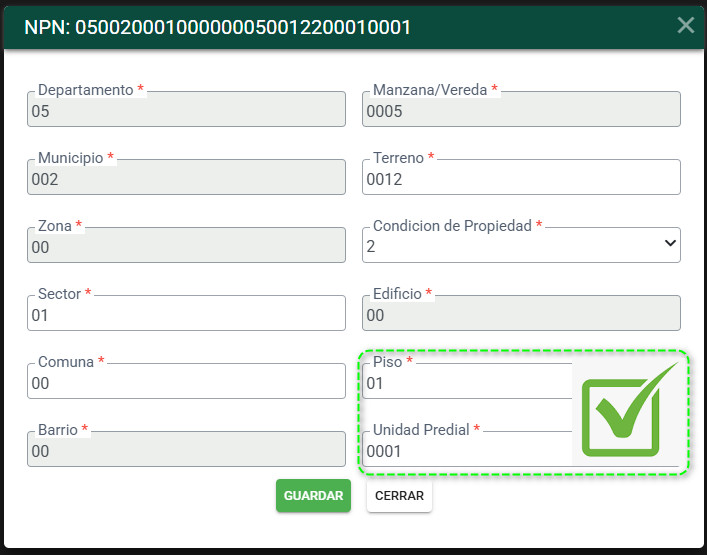
Task: Select the disabled Departamento field
Action: coord(186,109)
